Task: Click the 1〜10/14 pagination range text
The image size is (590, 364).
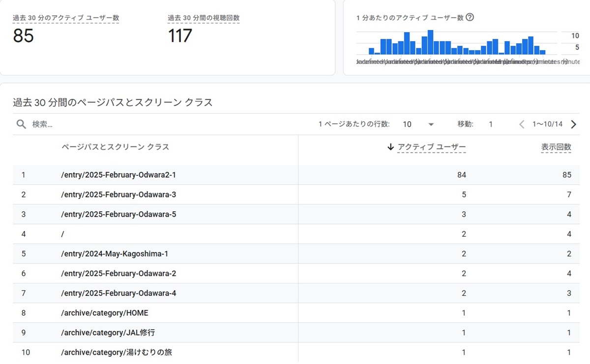Action: pyautogui.click(x=547, y=124)
